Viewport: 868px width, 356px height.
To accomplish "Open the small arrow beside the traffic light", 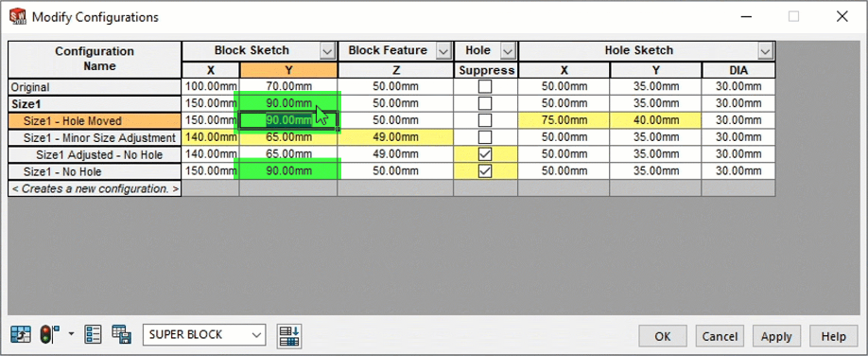I will pos(70,334).
